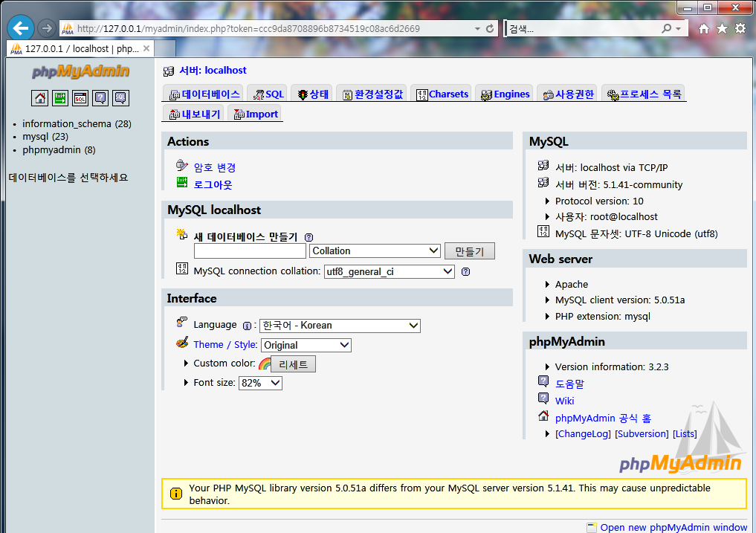The image size is (756, 533).
Task: Click the green Exit logout icon in the sidebar
Action: tap(59, 98)
